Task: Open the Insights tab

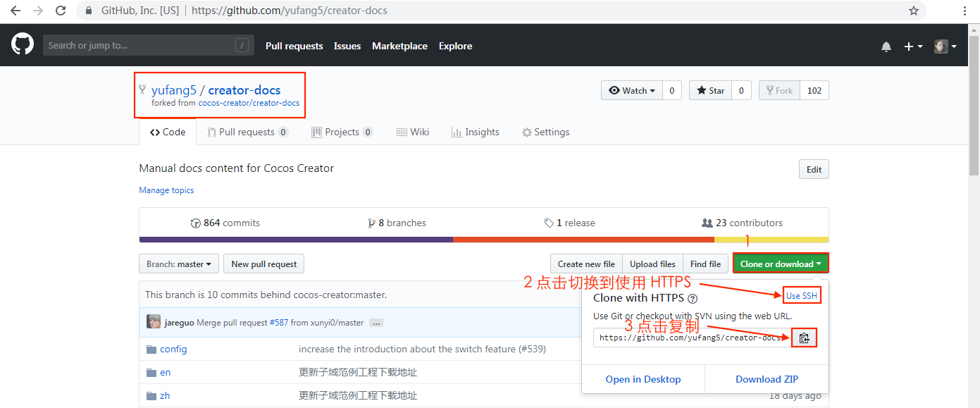Action: pos(476,132)
